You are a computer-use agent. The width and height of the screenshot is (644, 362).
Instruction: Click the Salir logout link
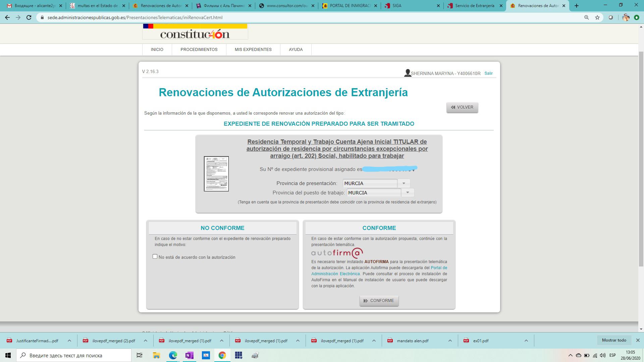(x=488, y=73)
